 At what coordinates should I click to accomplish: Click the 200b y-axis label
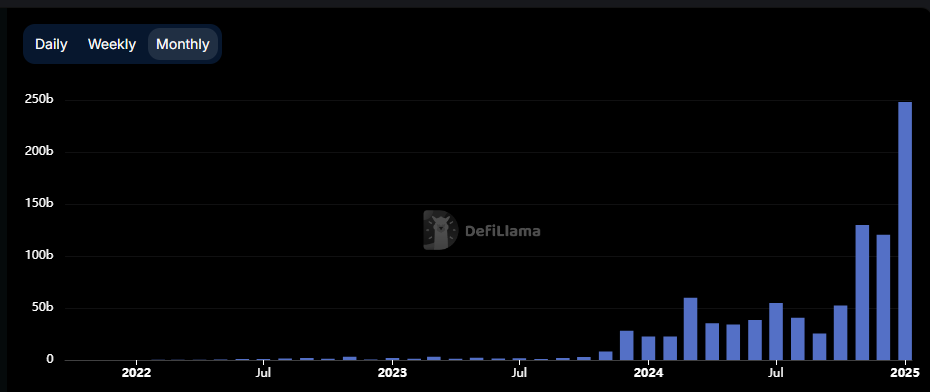tap(39, 152)
